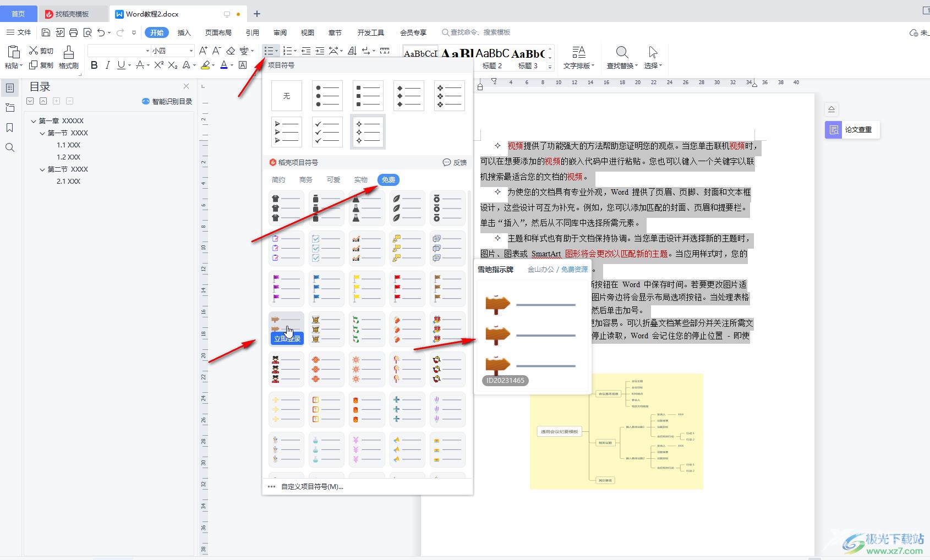Click the Clear formatting eraser icon
Image resolution: width=930 pixels, height=560 pixels.
[x=231, y=51]
